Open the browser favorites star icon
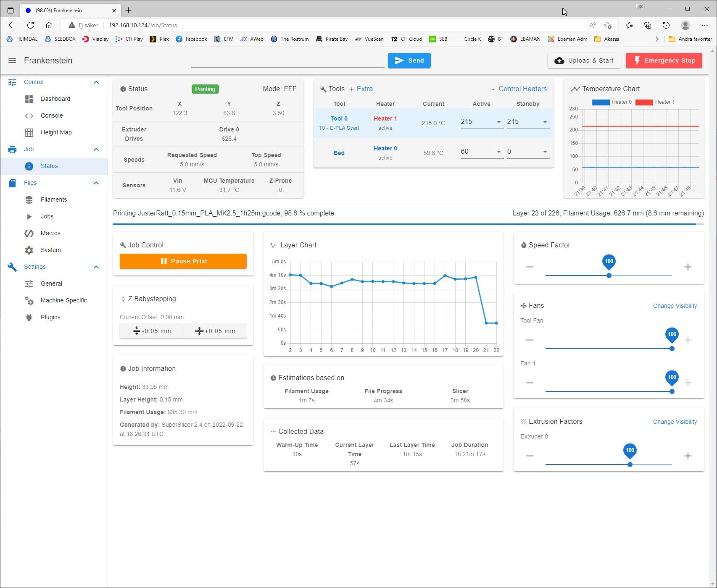 629,25
